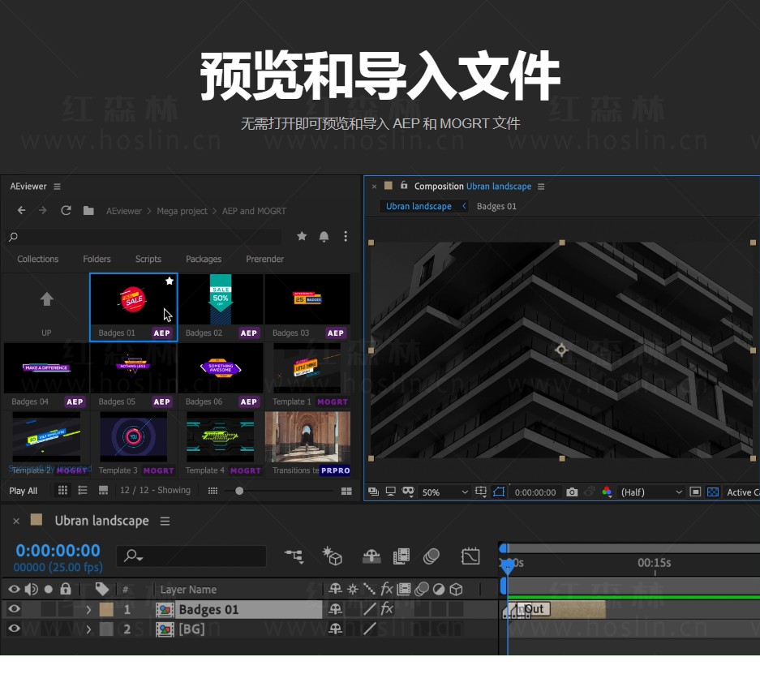Click the composition timecode 0:00:00:00
The width and height of the screenshot is (760, 700).
point(535,492)
